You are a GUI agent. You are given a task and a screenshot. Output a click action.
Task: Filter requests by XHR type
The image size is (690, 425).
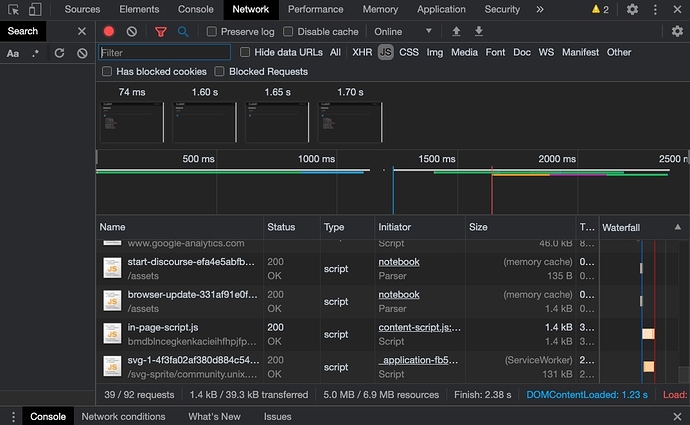tap(362, 52)
